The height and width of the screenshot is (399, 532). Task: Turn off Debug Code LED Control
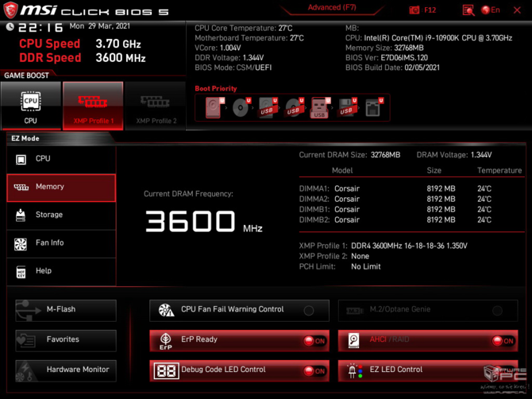coord(314,371)
